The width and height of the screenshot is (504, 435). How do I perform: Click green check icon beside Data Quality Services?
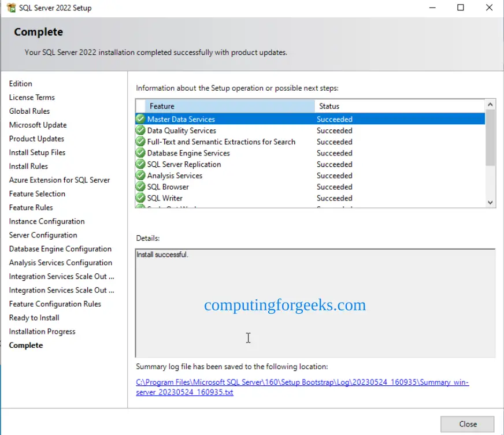[x=140, y=130]
